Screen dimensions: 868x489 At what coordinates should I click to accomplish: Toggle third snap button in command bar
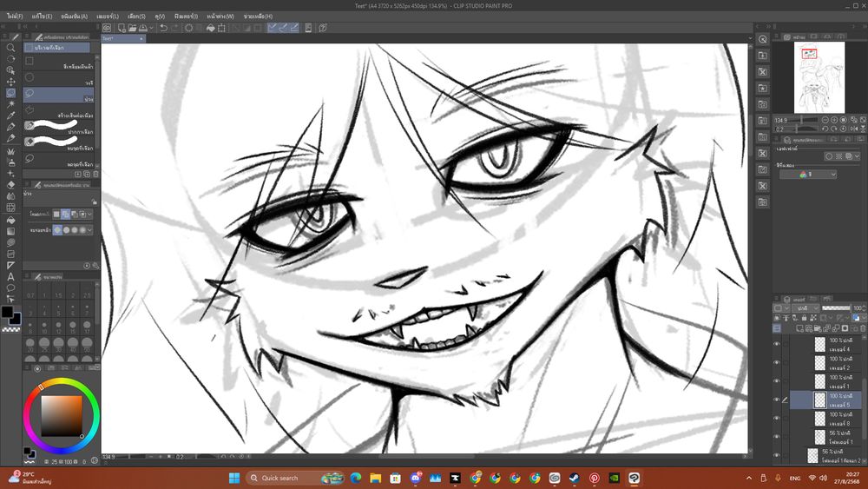(x=294, y=28)
